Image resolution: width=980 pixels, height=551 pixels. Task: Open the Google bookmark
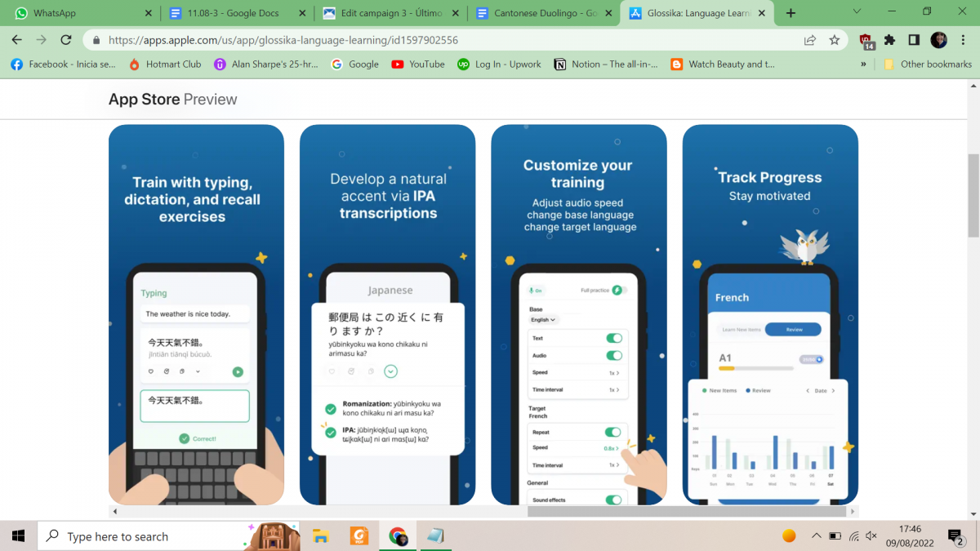point(354,64)
